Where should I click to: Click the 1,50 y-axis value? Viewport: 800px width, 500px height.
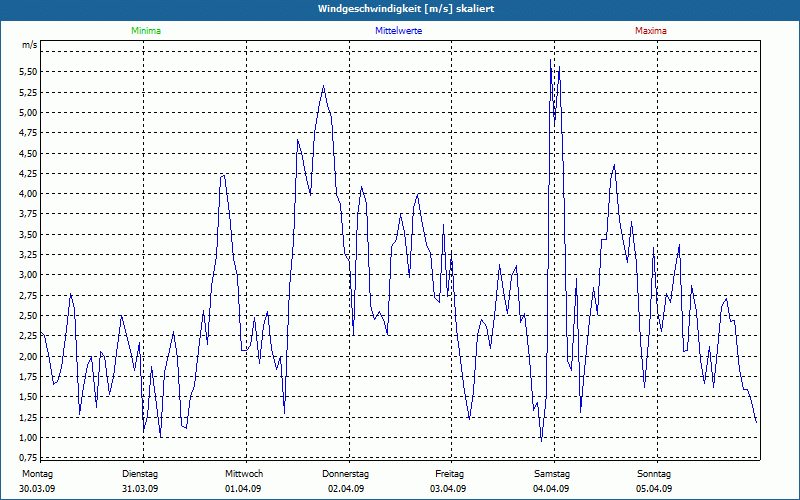[x=28, y=397]
